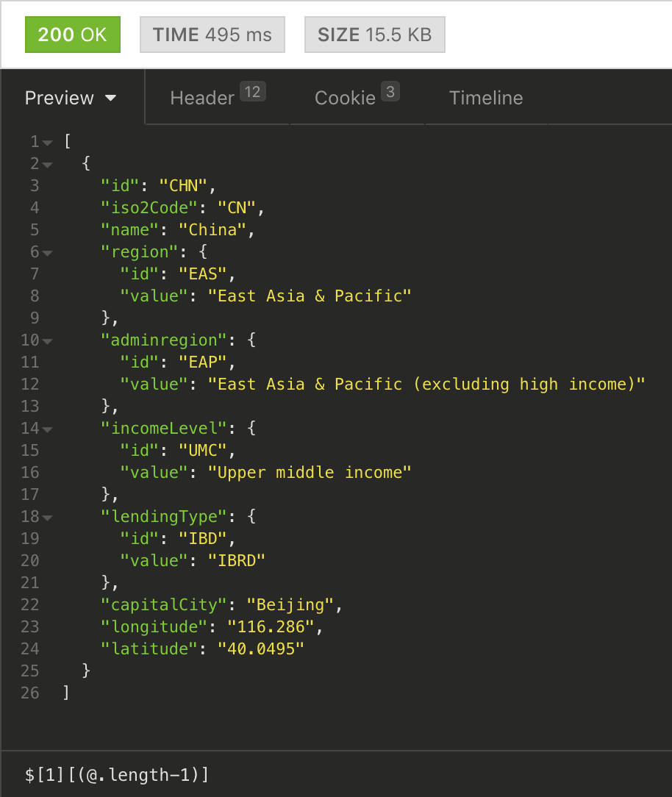Screen dimensions: 672x797
Task: Click line number 26 in gutter
Action: (29, 693)
